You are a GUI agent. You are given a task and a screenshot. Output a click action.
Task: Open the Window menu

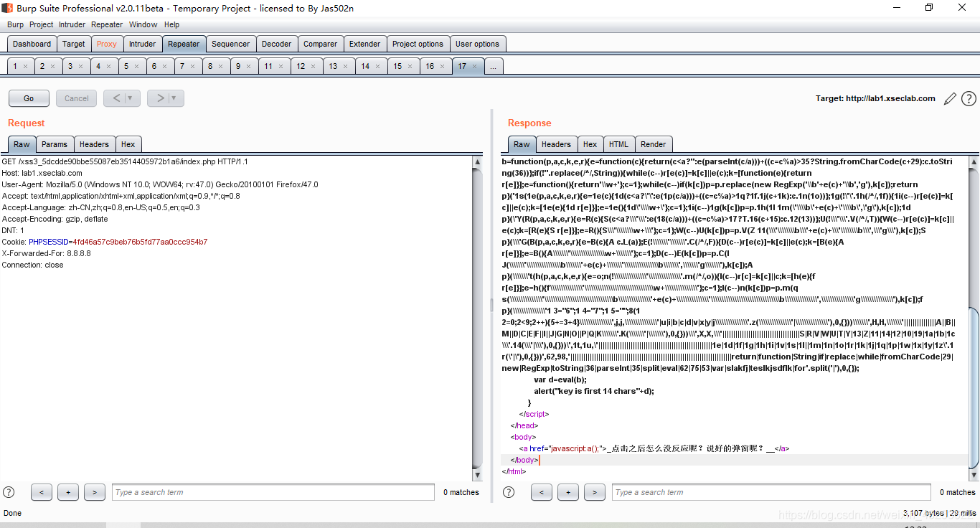pos(143,24)
